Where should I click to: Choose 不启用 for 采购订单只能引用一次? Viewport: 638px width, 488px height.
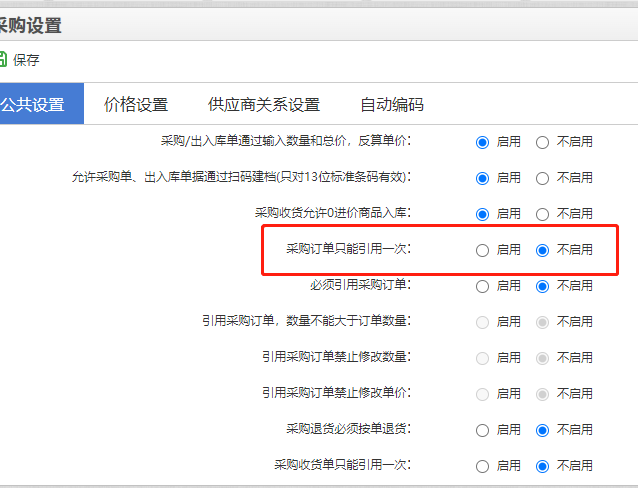[x=542, y=250]
